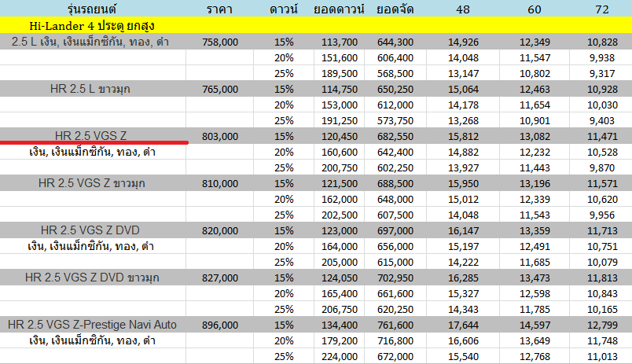This screenshot has width=632, height=364.
Task: Select the installment value 10,828
Action: (602, 42)
